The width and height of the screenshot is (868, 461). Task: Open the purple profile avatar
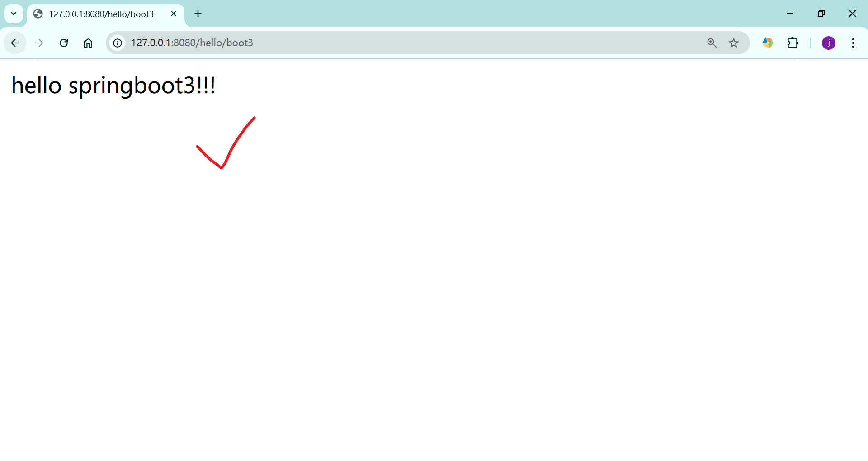[829, 43]
